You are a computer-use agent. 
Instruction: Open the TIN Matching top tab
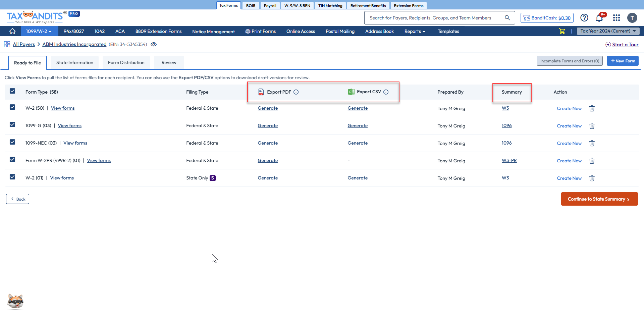click(x=330, y=5)
